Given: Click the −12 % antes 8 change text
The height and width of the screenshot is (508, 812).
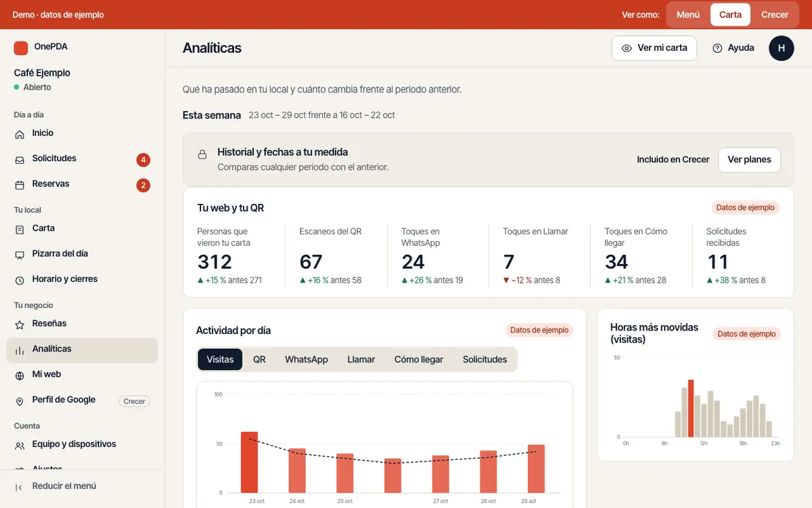Looking at the screenshot, I should [x=531, y=280].
